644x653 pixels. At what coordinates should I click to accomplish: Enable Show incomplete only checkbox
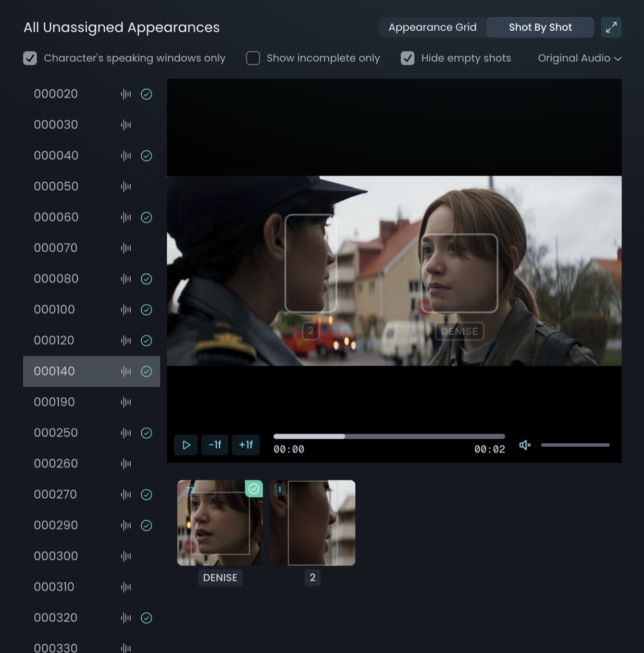click(253, 58)
